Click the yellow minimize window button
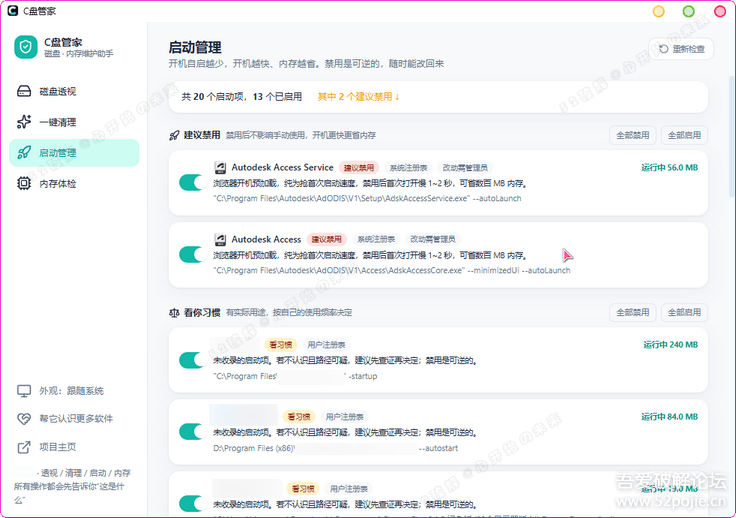736x518 pixels. [659, 11]
